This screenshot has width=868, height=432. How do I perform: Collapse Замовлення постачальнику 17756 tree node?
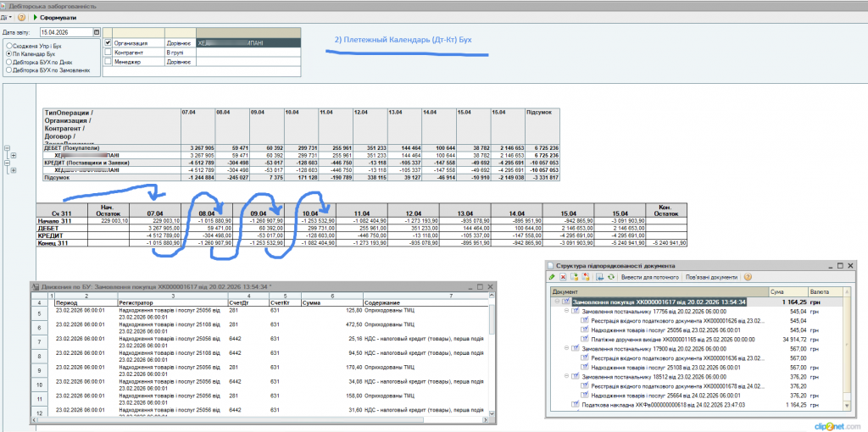point(567,312)
